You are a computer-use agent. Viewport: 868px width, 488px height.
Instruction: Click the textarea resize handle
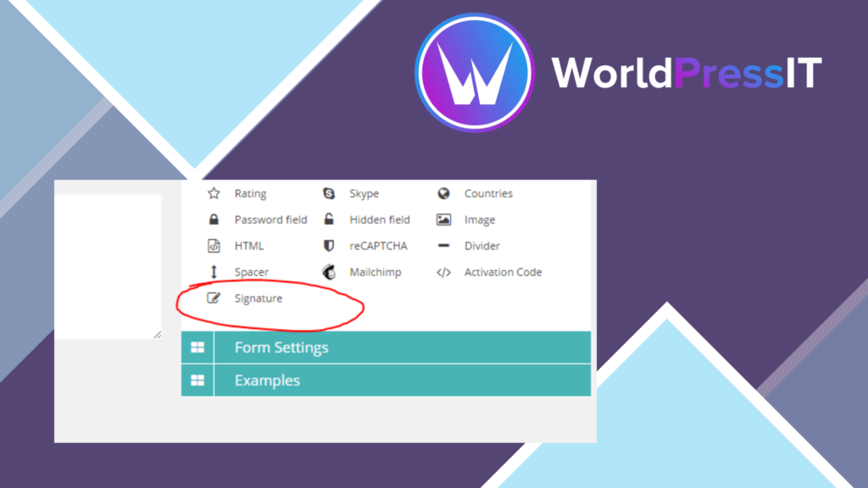pos(158,335)
